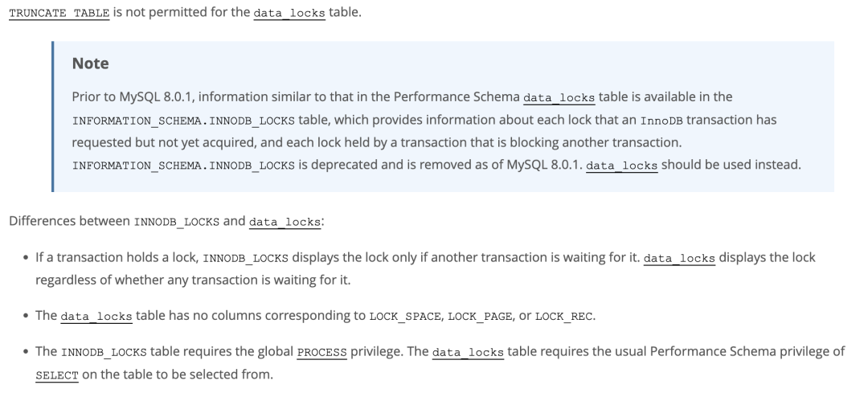Open the PROCESS privilege link

coord(321,353)
